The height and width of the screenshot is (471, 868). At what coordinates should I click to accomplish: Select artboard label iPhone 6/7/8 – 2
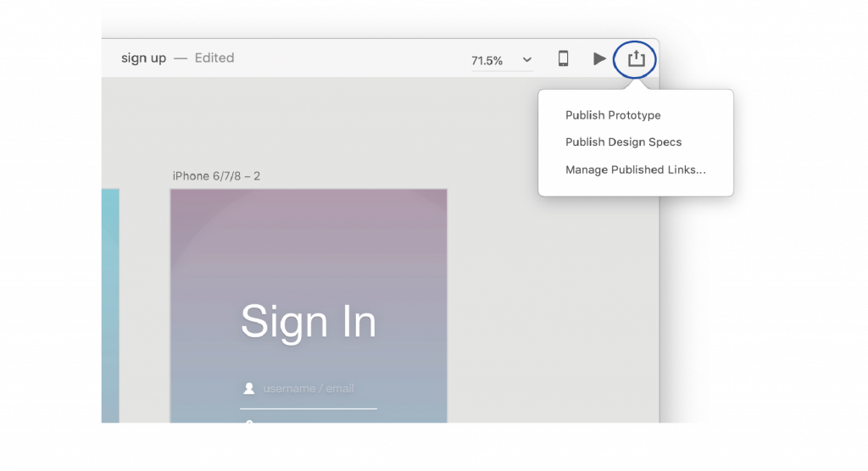(x=216, y=176)
